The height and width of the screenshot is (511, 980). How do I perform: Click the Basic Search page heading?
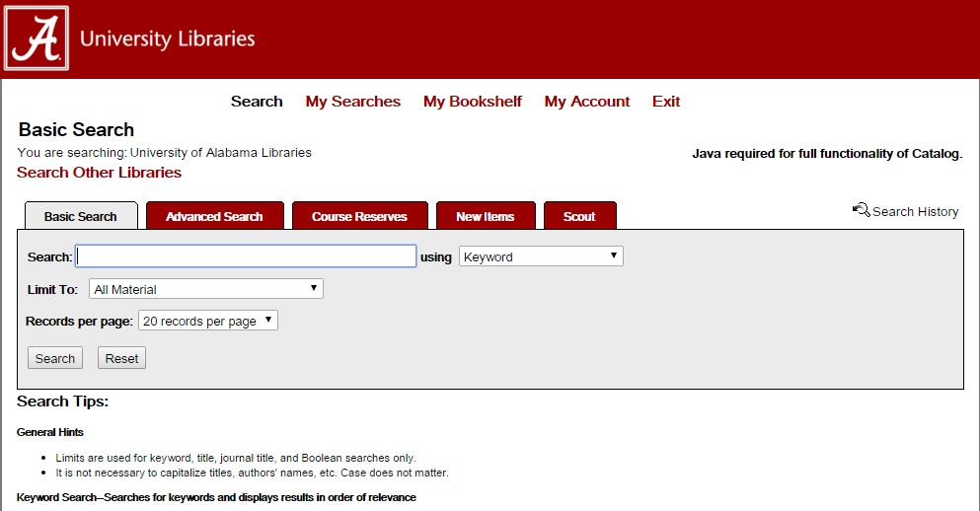point(76,129)
